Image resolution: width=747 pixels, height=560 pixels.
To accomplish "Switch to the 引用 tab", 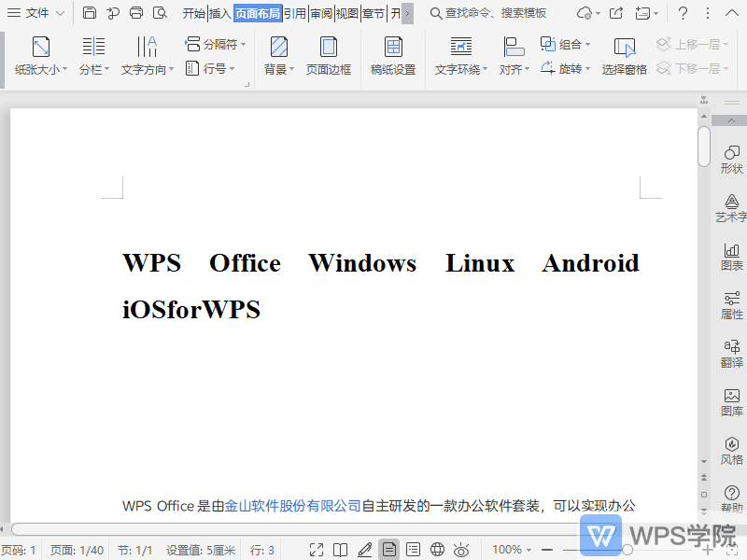I will pos(295,13).
